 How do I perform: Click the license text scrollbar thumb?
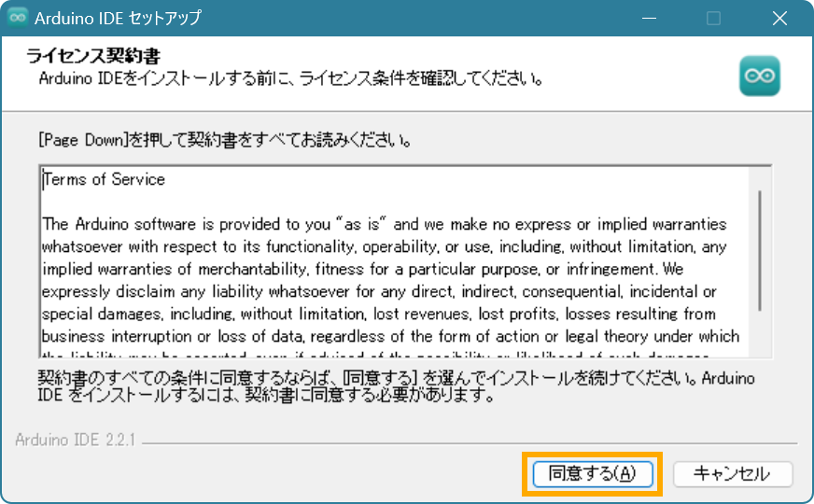coord(760,251)
